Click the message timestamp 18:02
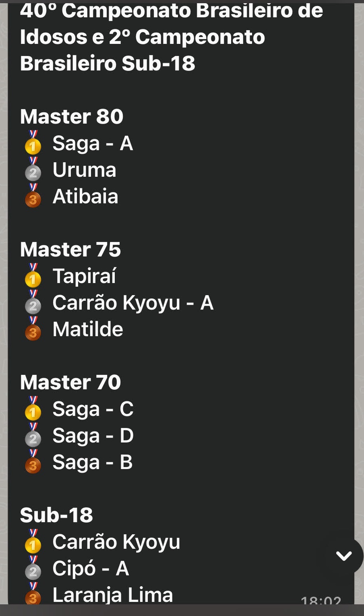Viewport: 364px width, 616px height. point(321,601)
